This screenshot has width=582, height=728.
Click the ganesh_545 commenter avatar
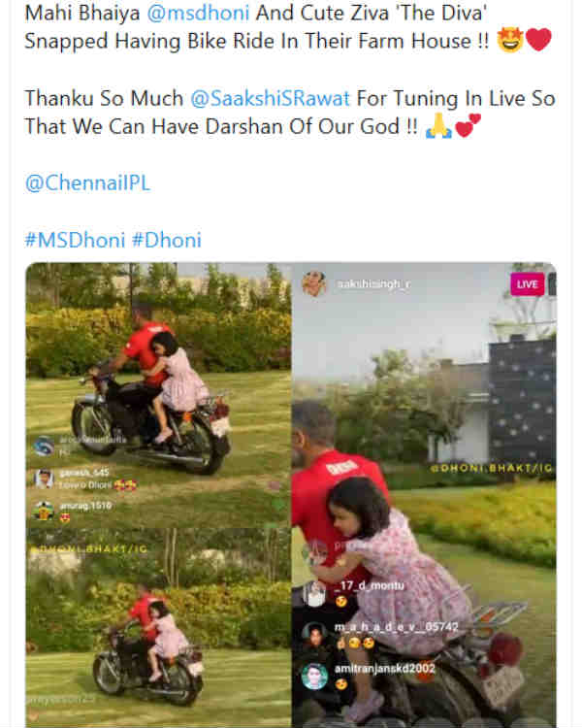(44, 479)
